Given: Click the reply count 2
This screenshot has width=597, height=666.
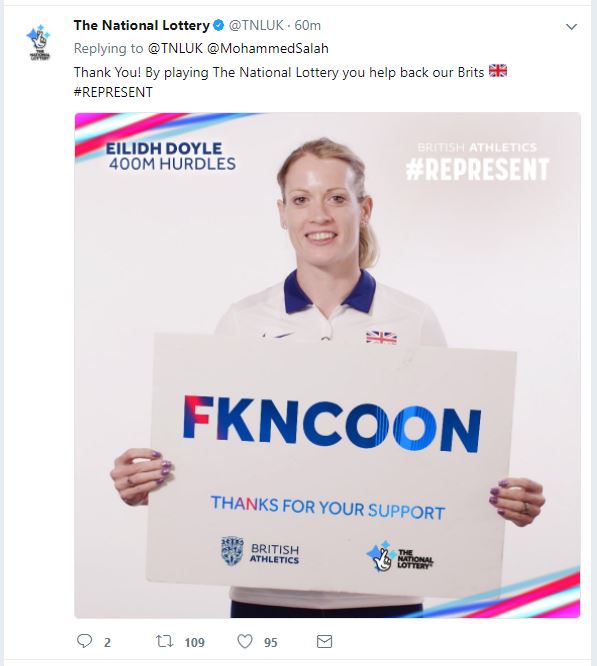Looking at the screenshot, I should click(x=107, y=642).
